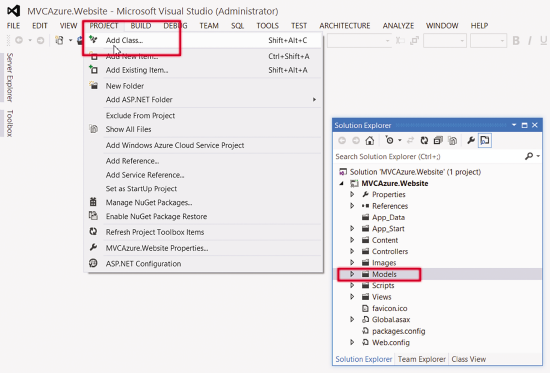This screenshot has width=550, height=373.
Task: Expand the Models folder arrow
Action: tap(352, 274)
